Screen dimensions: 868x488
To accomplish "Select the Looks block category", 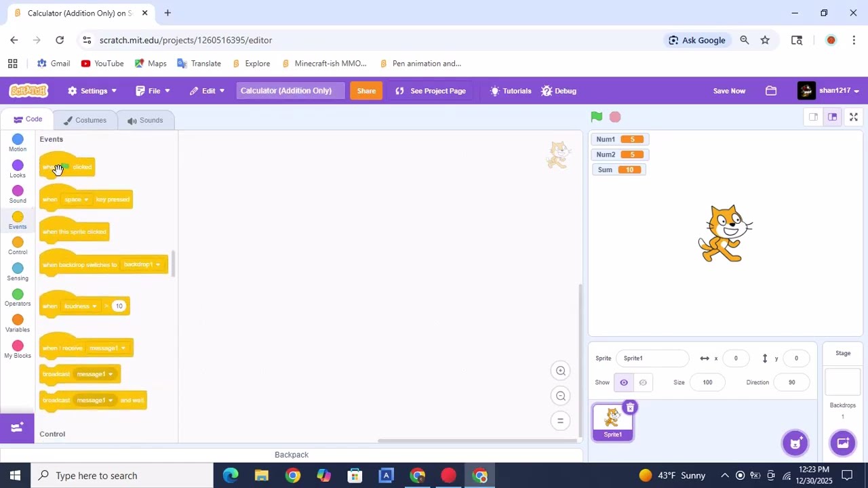I will (x=18, y=169).
